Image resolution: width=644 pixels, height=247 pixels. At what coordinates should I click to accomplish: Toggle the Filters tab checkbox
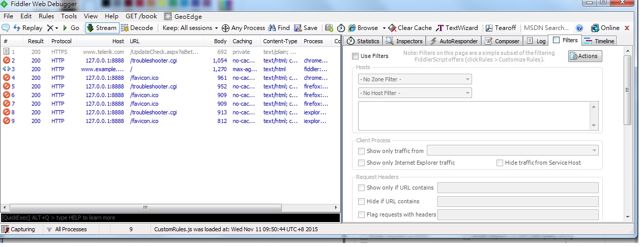click(x=556, y=40)
